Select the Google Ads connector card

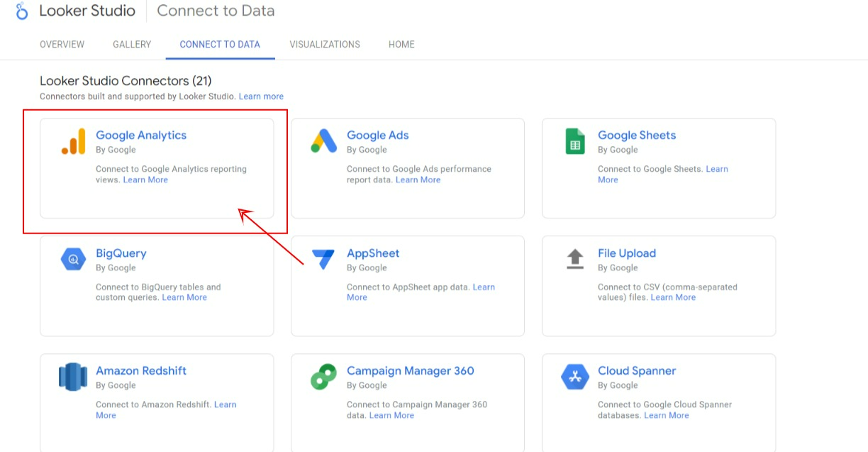tap(408, 168)
